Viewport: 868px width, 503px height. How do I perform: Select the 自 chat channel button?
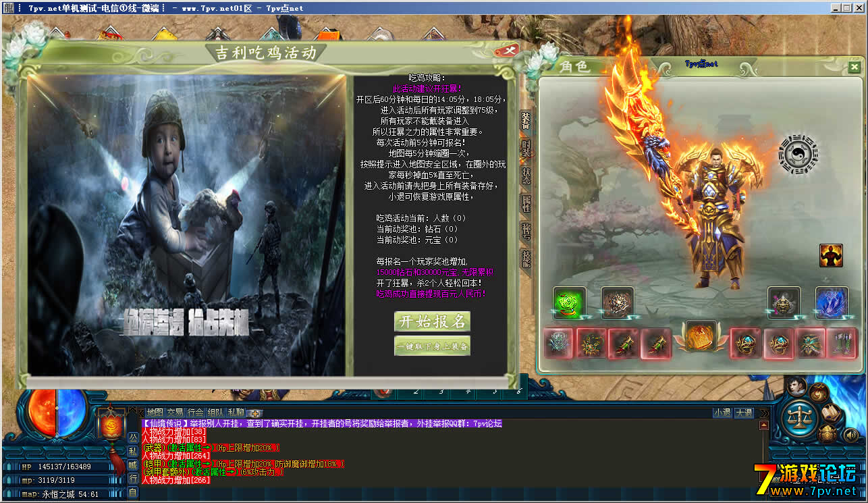point(133,492)
